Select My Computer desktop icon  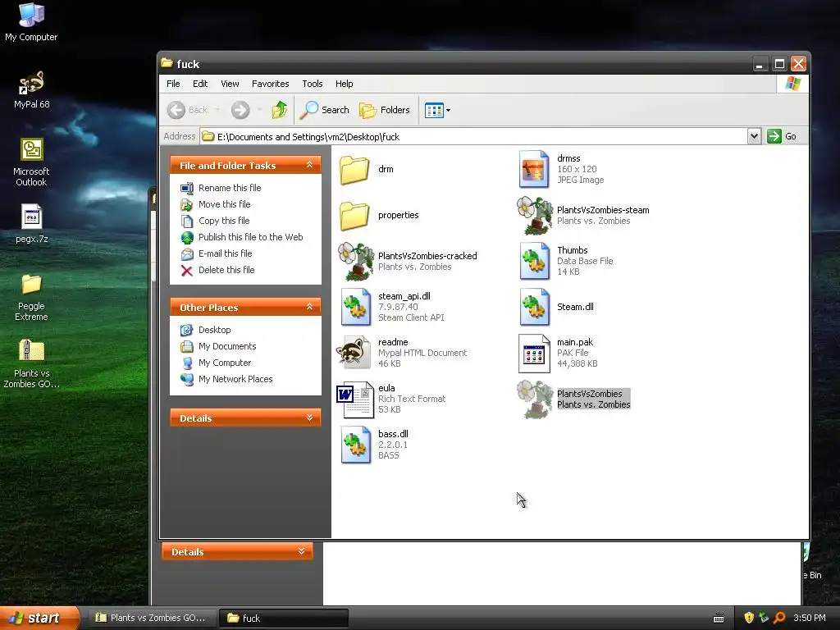pos(31,22)
